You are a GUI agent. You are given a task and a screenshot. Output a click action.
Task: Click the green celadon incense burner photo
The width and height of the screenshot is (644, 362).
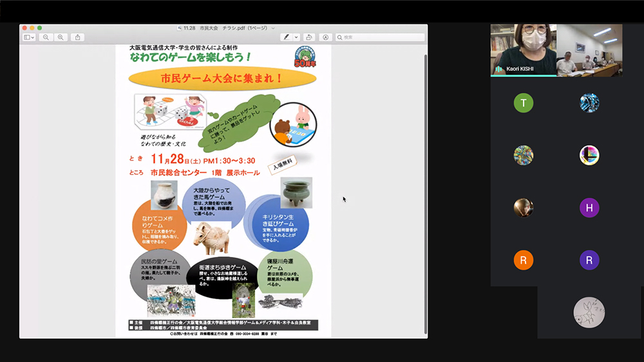click(x=296, y=193)
